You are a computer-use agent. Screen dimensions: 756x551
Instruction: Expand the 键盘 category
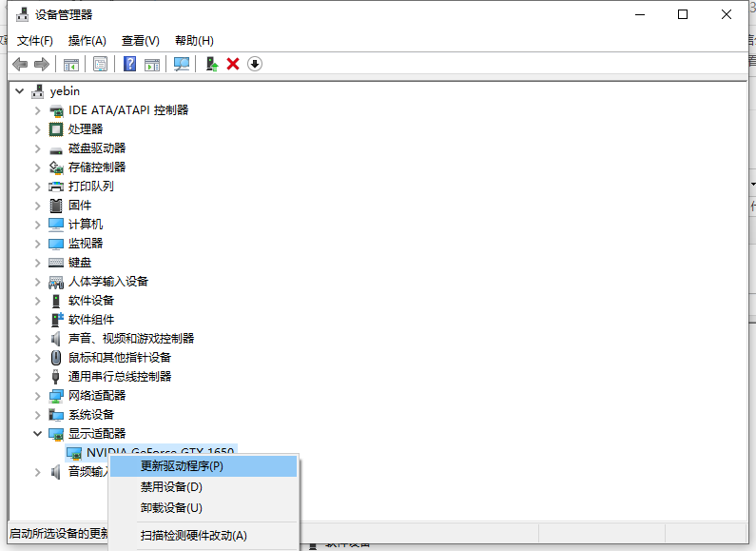point(38,263)
